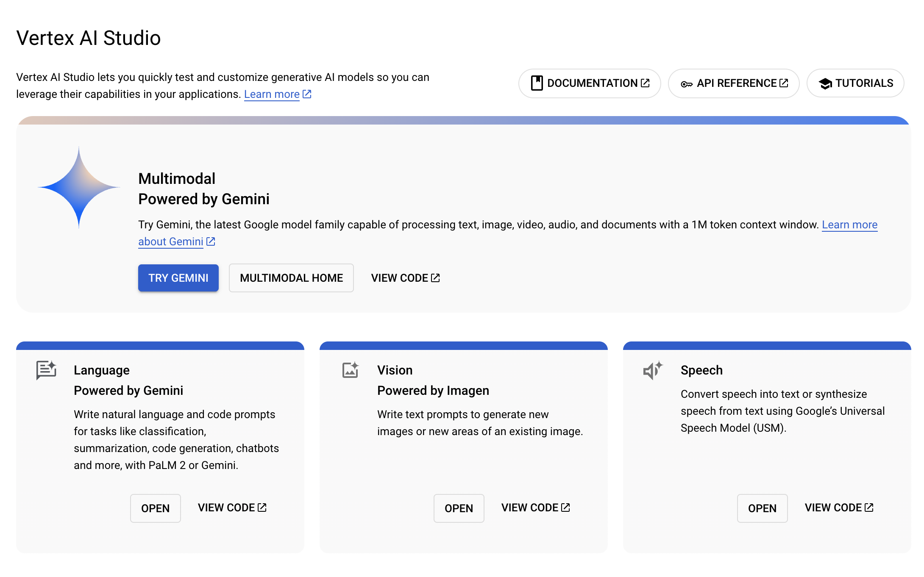The width and height of the screenshot is (924, 577).
Task: Follow Learn more link under Vertex AI Studio description
Action: (272, 94)
